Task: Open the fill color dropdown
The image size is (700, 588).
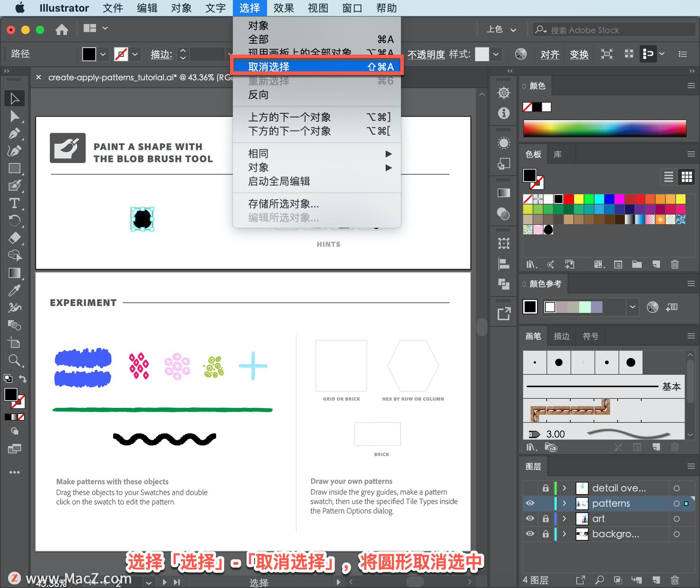Action: point(103,54)
